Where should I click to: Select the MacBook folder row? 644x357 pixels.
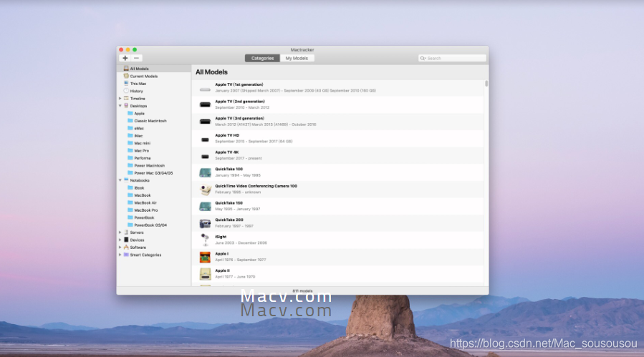coord(154,195)
